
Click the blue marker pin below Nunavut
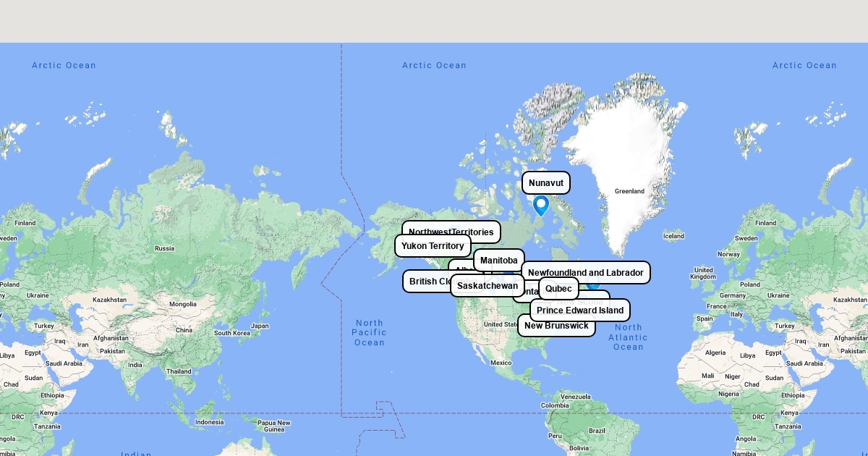coord(541,206)
